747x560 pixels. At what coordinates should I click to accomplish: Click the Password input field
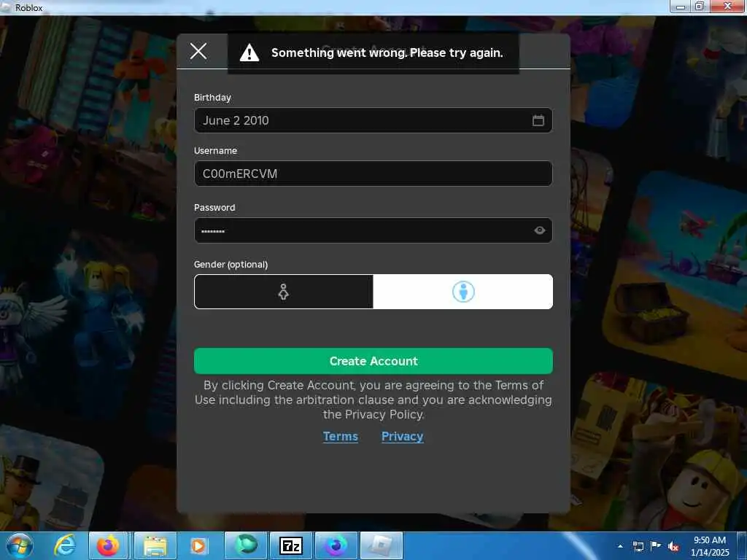coord(373,230)
